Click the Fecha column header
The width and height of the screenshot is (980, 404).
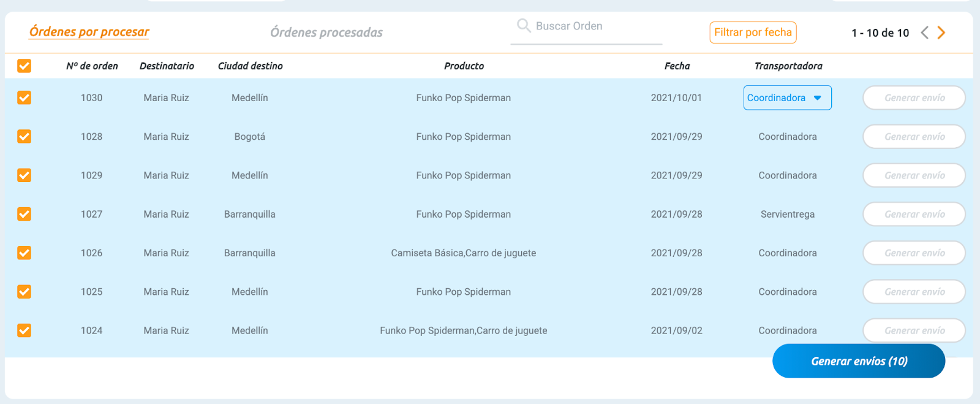coord(677,66)
